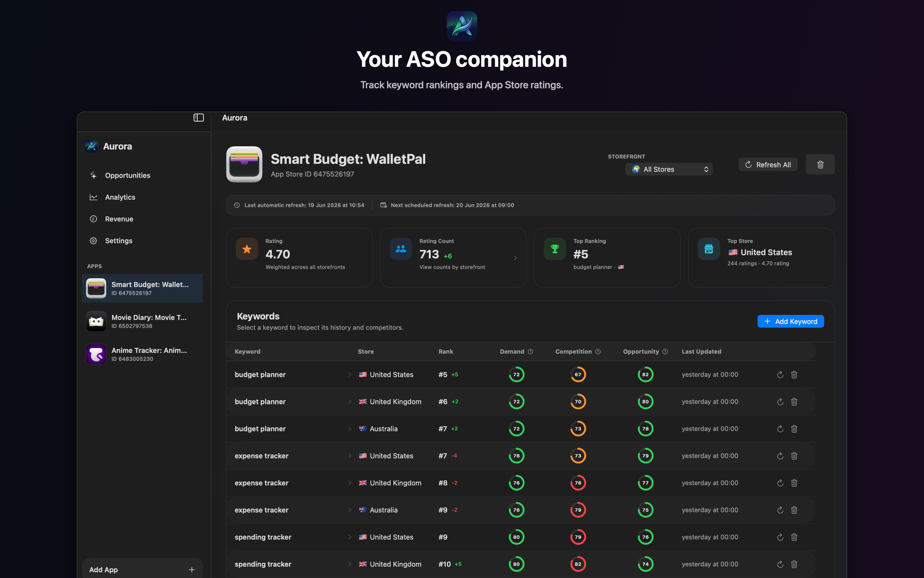Click the Add Keyword button
Screen dimensions: 924x578
point(790,321)
